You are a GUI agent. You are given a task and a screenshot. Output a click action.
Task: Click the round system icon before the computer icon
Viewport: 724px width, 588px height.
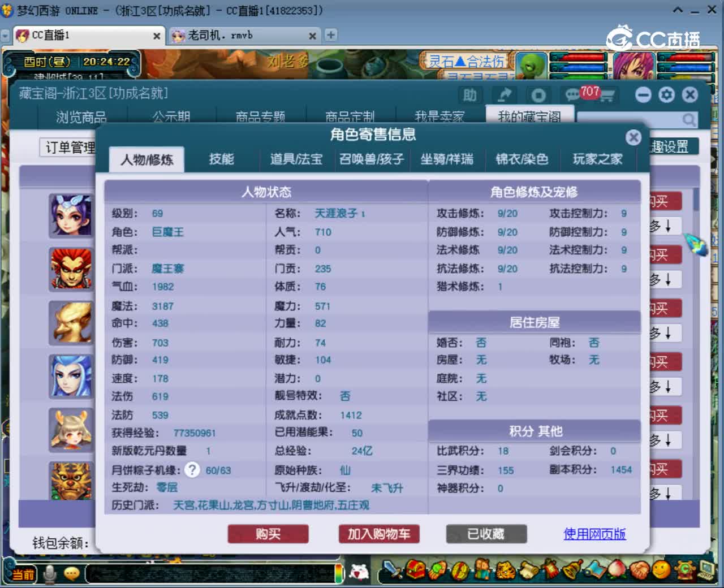pyautogui.click(x=685, y=570)
